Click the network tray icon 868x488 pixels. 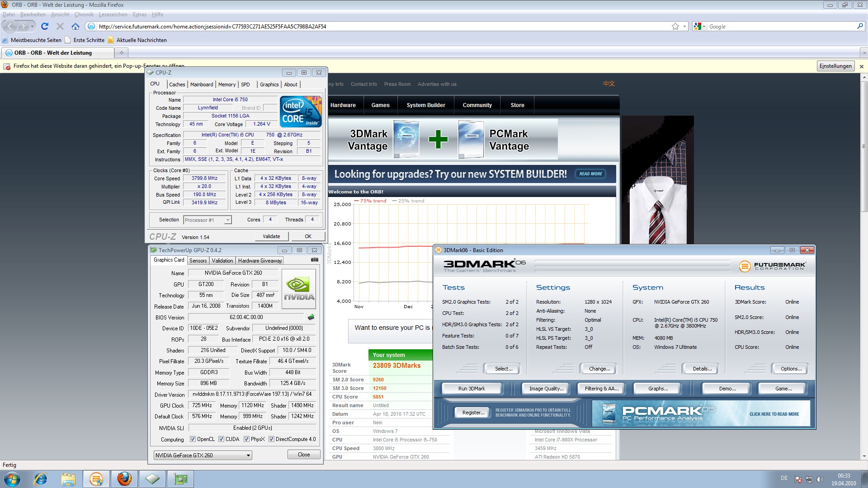point(809,479)
